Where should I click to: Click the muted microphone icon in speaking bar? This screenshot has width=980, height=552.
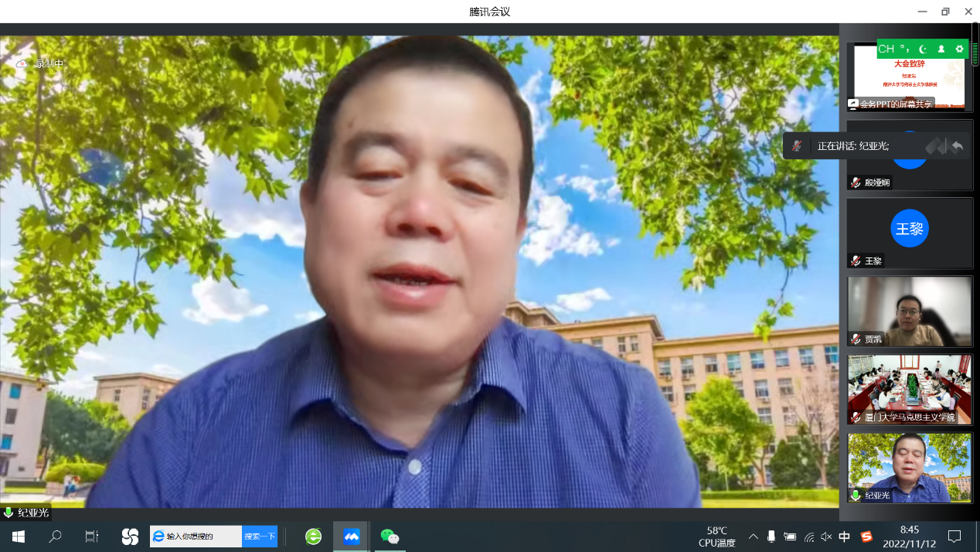797,145
